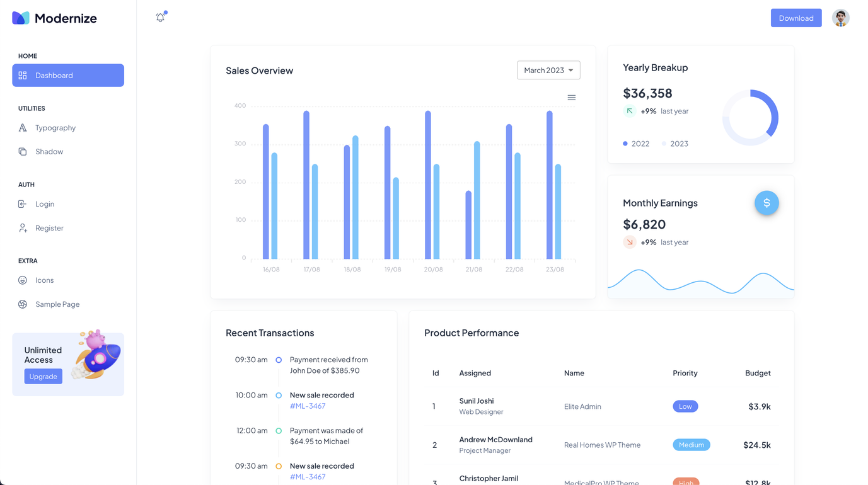The width and height of the screenshot is (868, 485).
Task: Open the March 2023 dropdown
Action: pos(548,70)
